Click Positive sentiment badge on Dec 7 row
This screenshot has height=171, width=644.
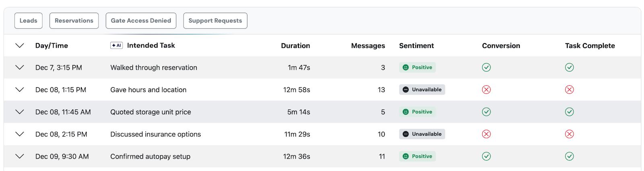(417, 68)
